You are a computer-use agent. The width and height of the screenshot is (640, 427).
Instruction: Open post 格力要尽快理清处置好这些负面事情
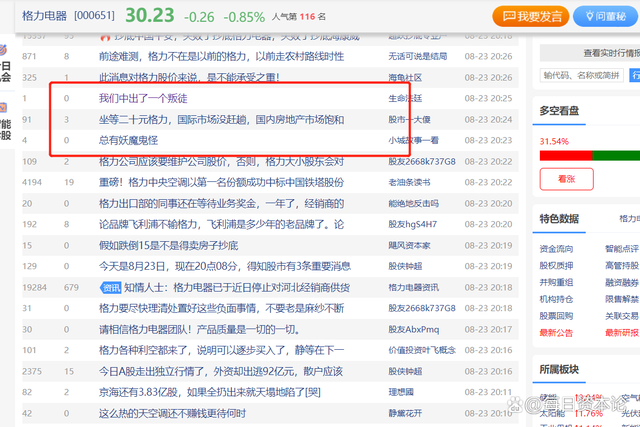221,308
